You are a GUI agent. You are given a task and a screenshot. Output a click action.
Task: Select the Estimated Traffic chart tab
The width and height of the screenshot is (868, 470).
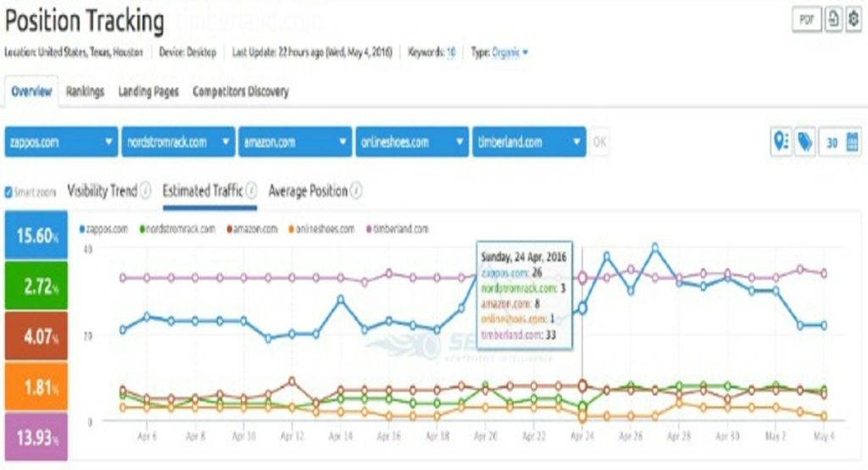click(203, 191)
